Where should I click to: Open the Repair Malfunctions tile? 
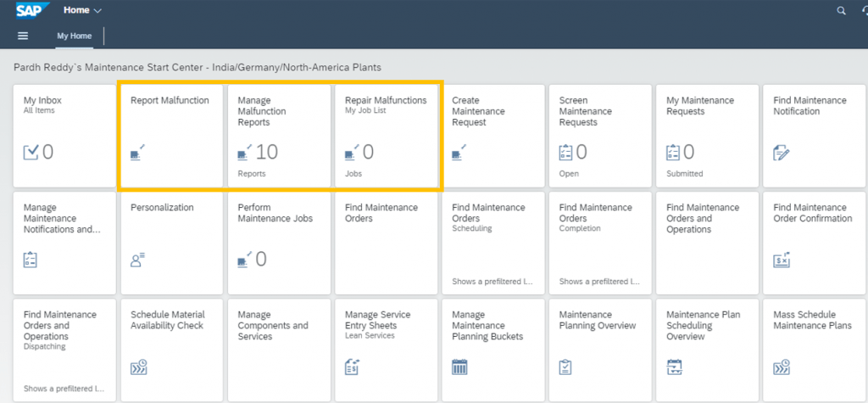coord(386,136)
